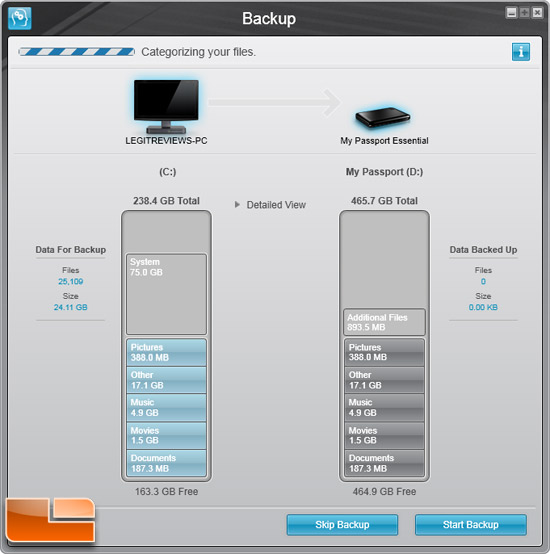Click Additional Files 893.5 MB block
550x554 pixels.
pyautogui.click(x=384, y=322)
